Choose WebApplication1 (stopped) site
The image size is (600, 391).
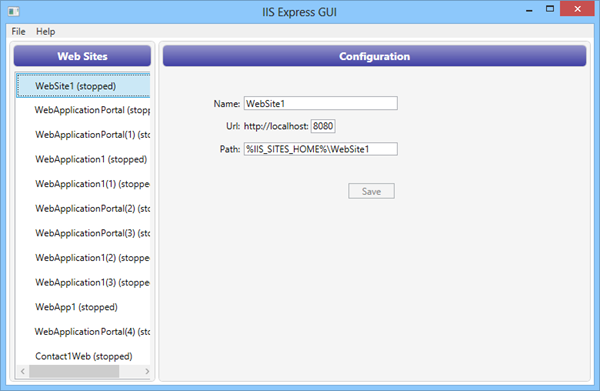pos(83,159)
